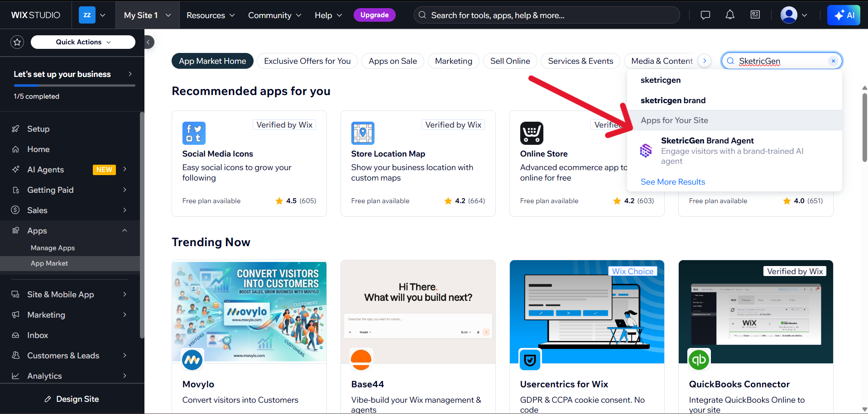The width and height of the screenshot is (868, 414).
Task: Switch to the Apps on Sale tab
Action: 393,61
